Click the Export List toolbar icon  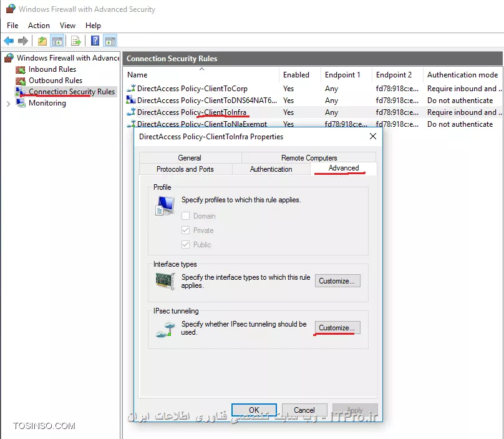click(76, 41)
